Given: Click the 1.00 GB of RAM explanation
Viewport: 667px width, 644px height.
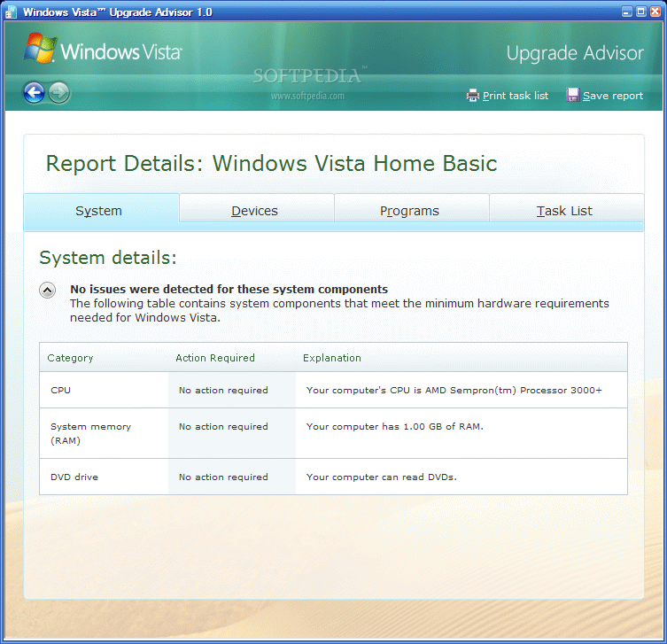Looking at the screenshot, I should [x=395, y=426].
